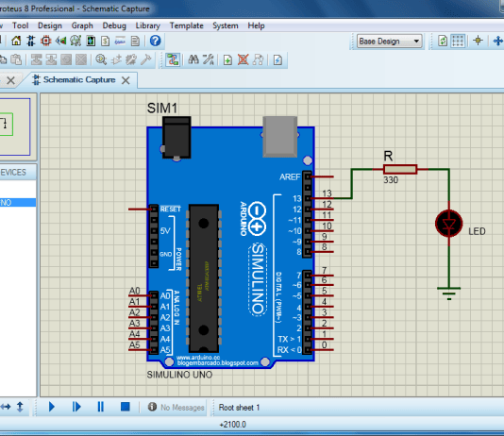Open Schematic Capture toolbar icon
Viewport: 504px width, 436px height.
(31, 41)
